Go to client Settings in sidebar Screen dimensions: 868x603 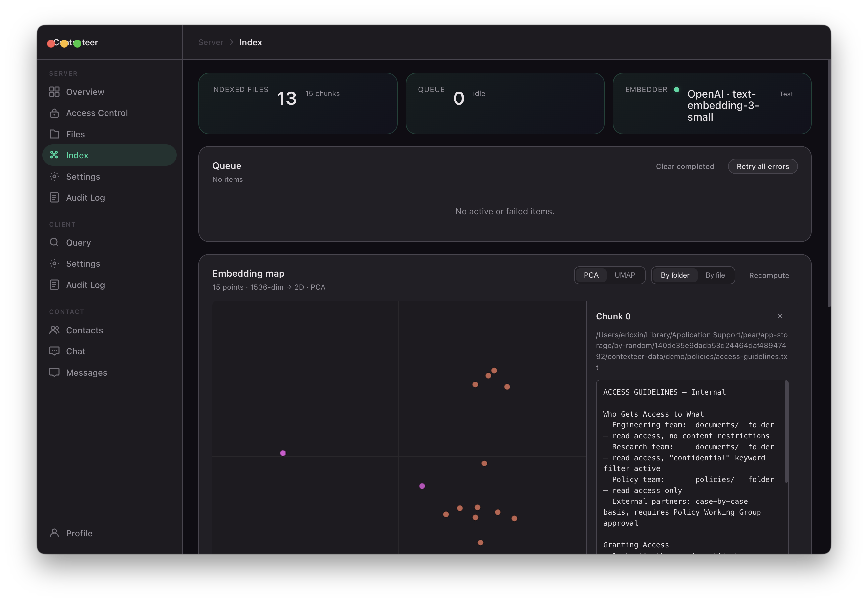click(x=83, y=263)
